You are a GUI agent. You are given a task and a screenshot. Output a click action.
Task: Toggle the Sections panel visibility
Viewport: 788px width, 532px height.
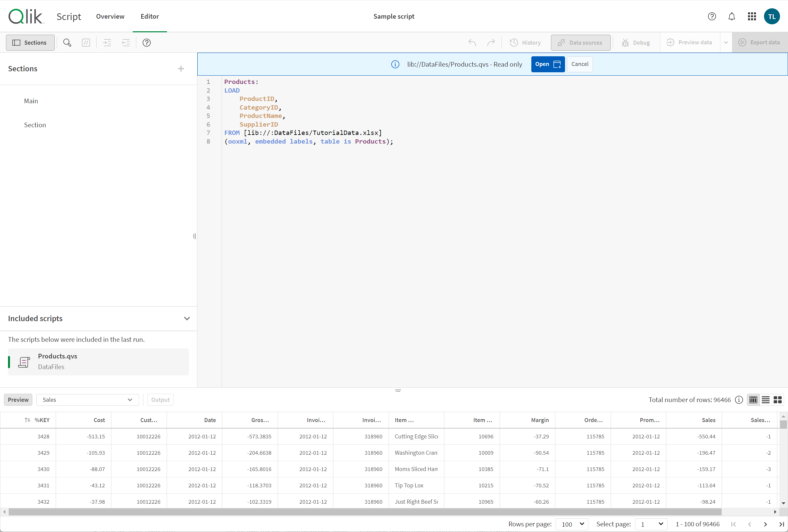point(30,42)
